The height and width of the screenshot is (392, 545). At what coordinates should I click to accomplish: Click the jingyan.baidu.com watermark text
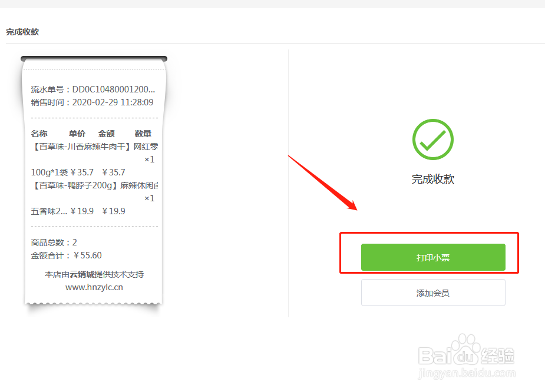(x=467, y=373)
